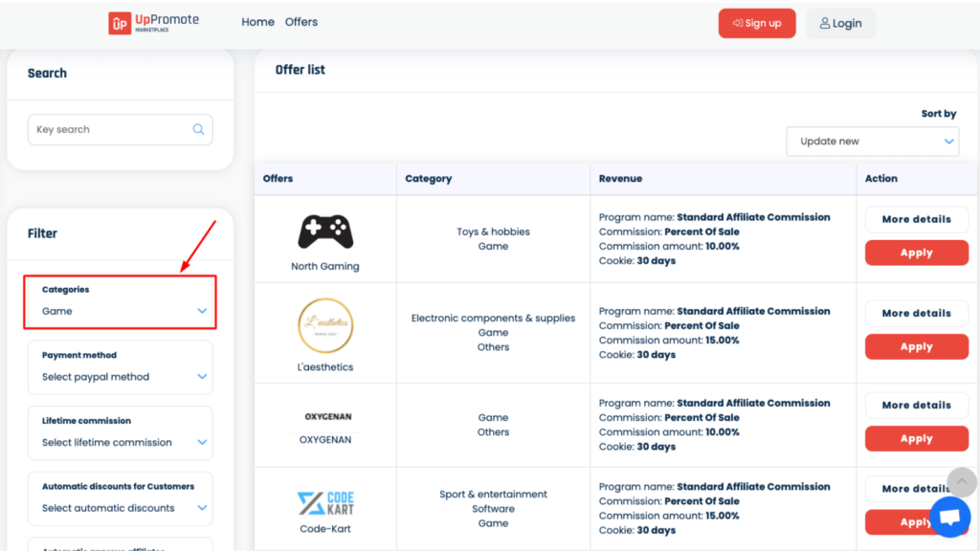Focus the Key search input field
Viewport: 980px width, 551px height.
(120, 129)
